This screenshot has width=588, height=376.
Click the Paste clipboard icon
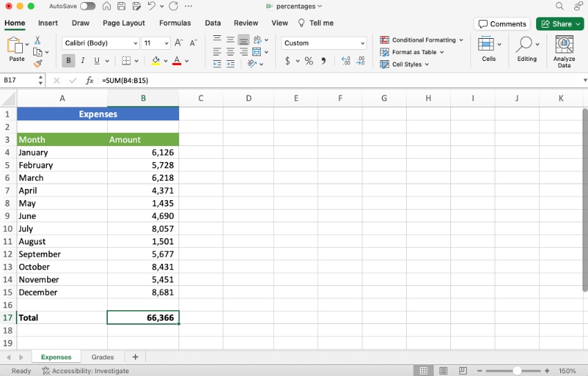[x=15, y=45]
